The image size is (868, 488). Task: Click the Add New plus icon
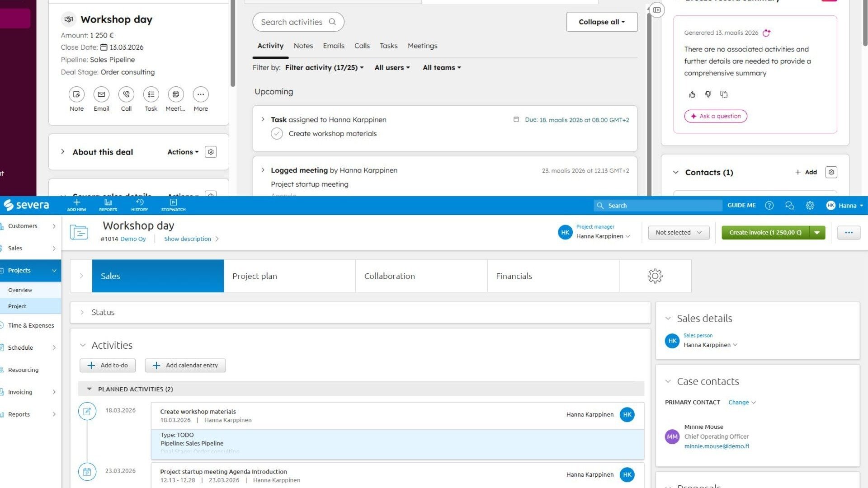tap(76, 203)
